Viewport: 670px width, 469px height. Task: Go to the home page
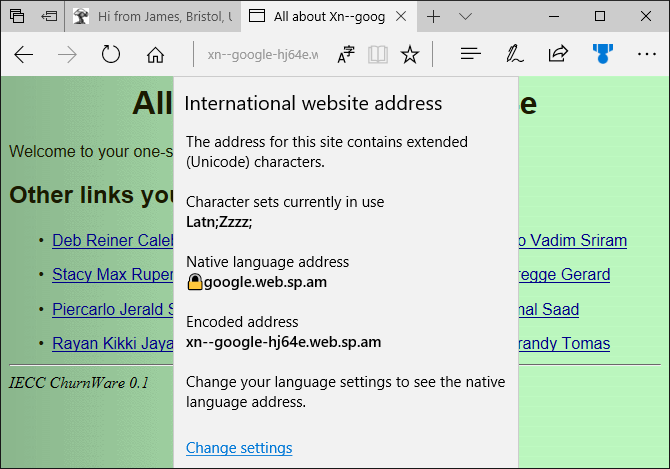click(x=155, y=55)
